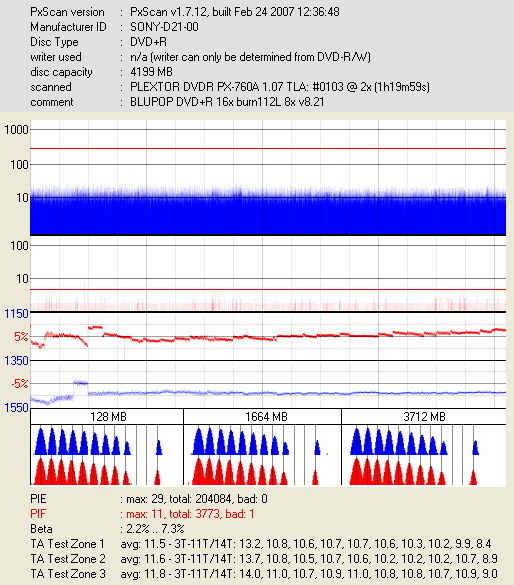Screen dimensions: 514x585
Task: Click the writer used n/a note
Action: point(250,57)
